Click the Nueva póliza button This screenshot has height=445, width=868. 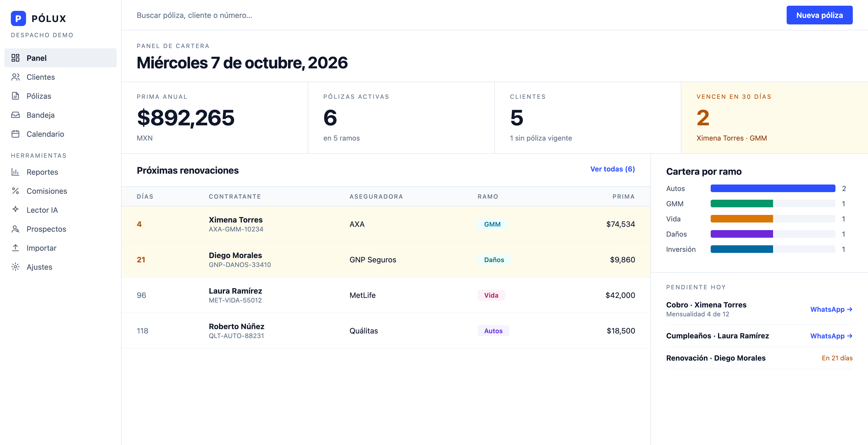(x=819, y=15)
